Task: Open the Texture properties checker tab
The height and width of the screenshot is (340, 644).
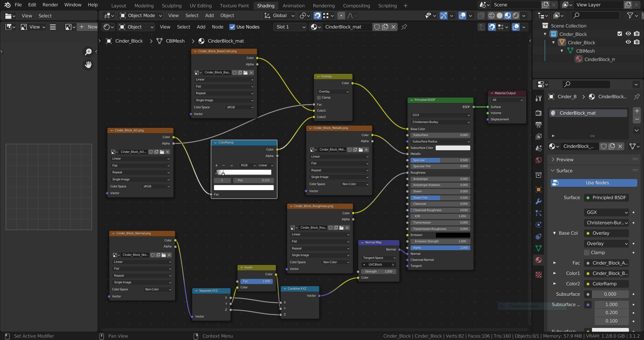Action: coord(538,275)
